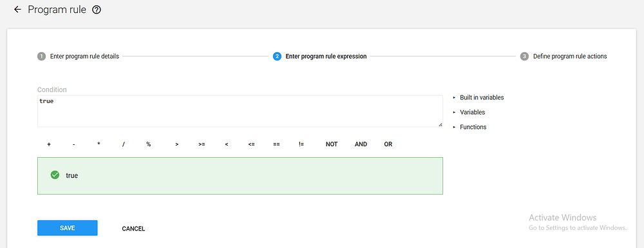Save the program rule

68,228
